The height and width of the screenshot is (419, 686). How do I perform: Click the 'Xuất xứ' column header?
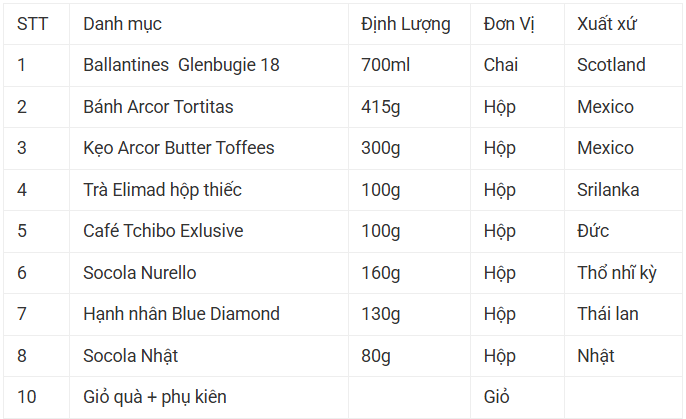coord(607,24)
